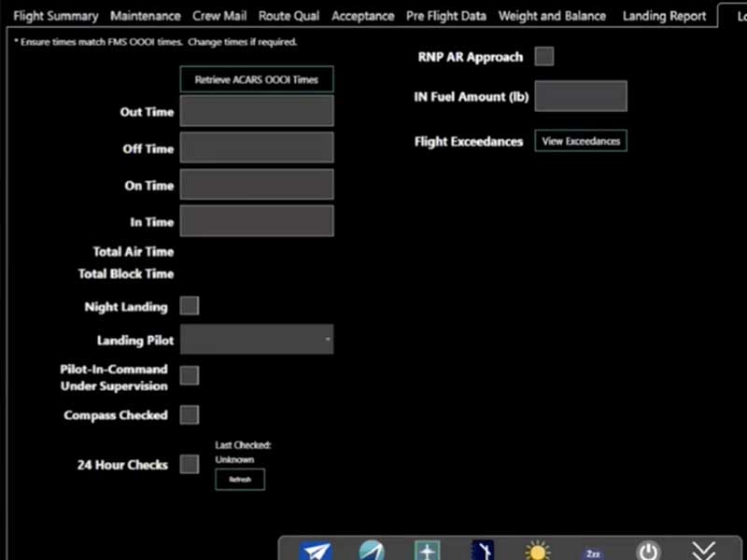Image resolution: width=747 pixels, height=560 pixels.
Task: Enable the Night Landing checkbox
Action: (190, 306)
